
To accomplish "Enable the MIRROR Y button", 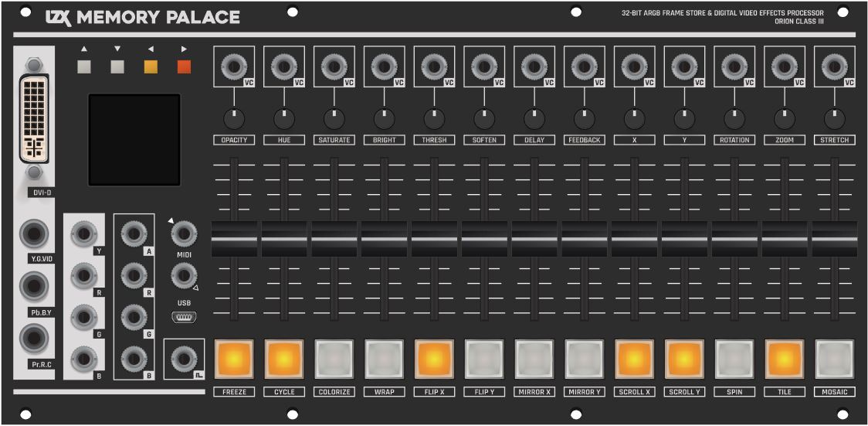I will coord(584,359).
